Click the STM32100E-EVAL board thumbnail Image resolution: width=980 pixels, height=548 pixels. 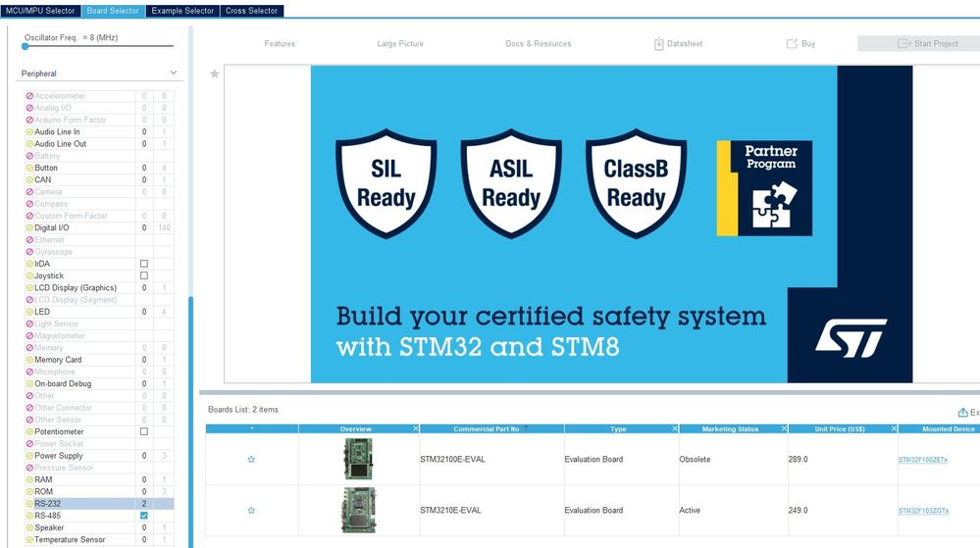point(359,459)
